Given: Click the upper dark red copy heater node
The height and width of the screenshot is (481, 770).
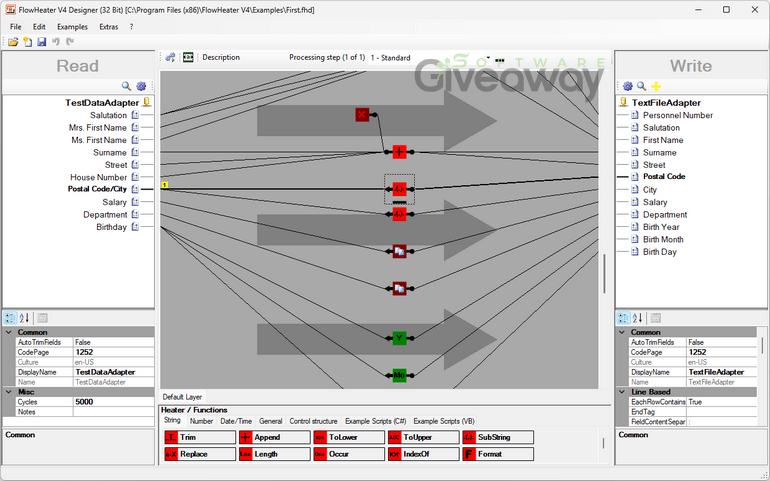Looking at the screenshot, I should click(x=399, y=252).
